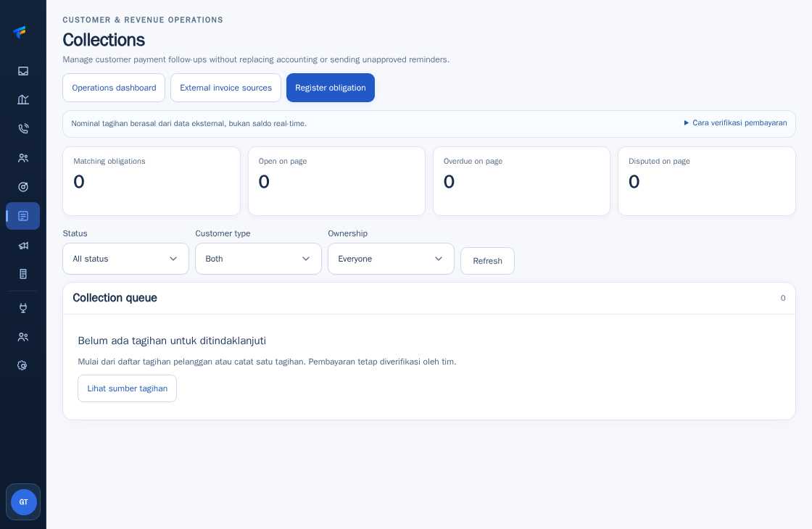Click "Belum ada tagihan untuk ditindaklanjuti" text
Screen dimensions: 812x529
172,341
